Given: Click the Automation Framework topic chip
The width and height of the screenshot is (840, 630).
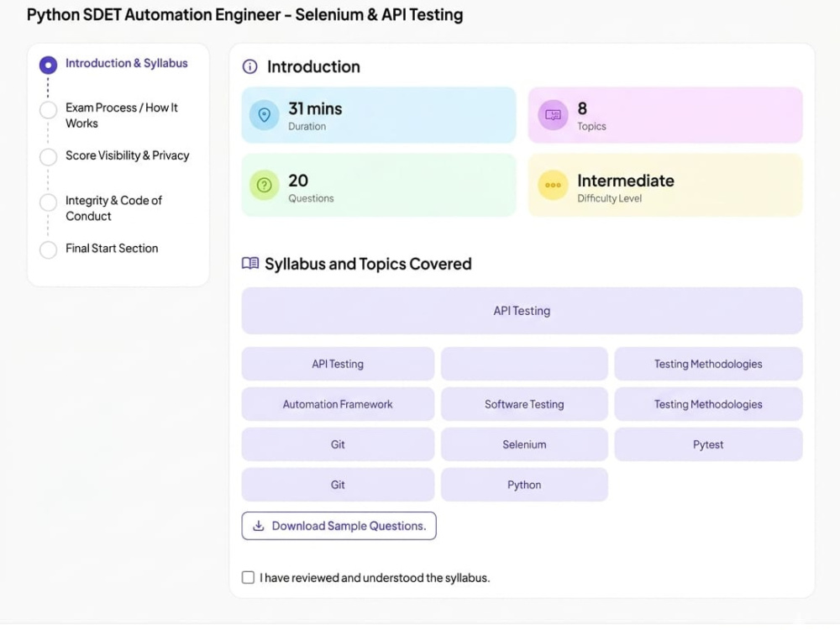Looking at the screenshot, I should (338, 404).
